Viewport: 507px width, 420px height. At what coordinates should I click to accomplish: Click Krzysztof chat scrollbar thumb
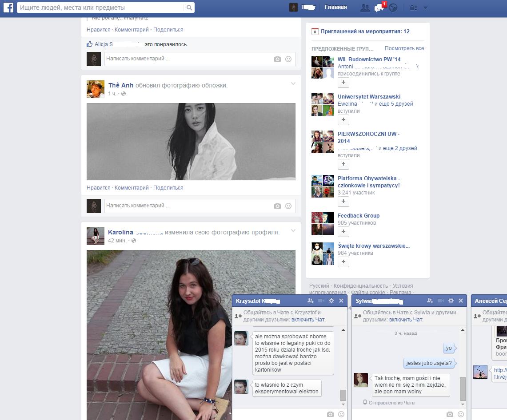click(343, 395)
